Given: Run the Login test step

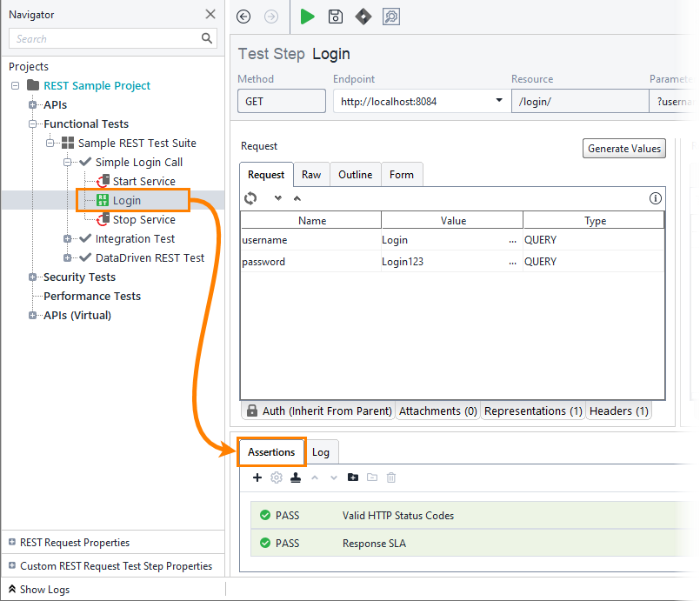Looking at the screenshot, I should (306, 17).
